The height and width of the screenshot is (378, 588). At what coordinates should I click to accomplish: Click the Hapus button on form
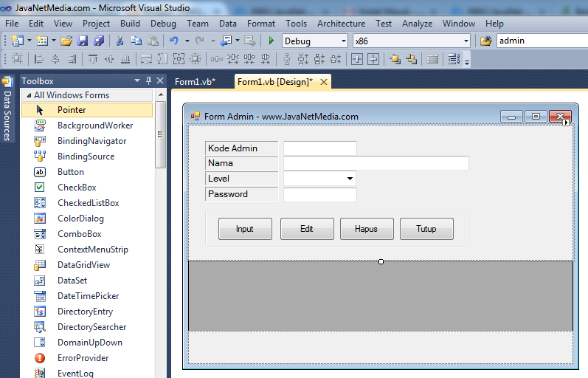pyautogui.click(x=367, y=229)
